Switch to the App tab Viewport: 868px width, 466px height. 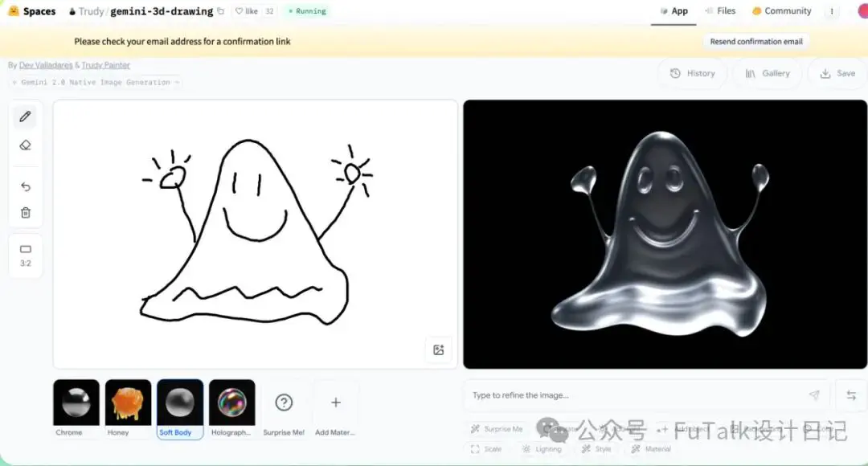click(x=674, y=11)
